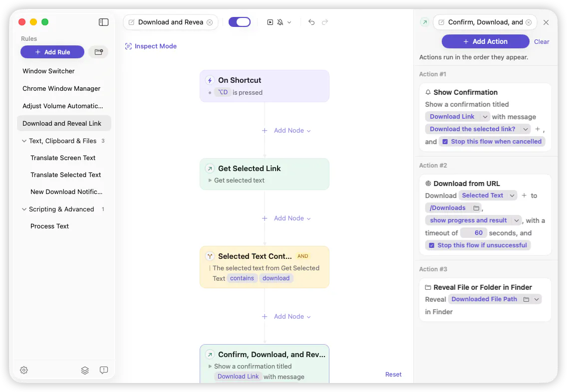
Task: Close the actions side panel
Action: (546, 22)
